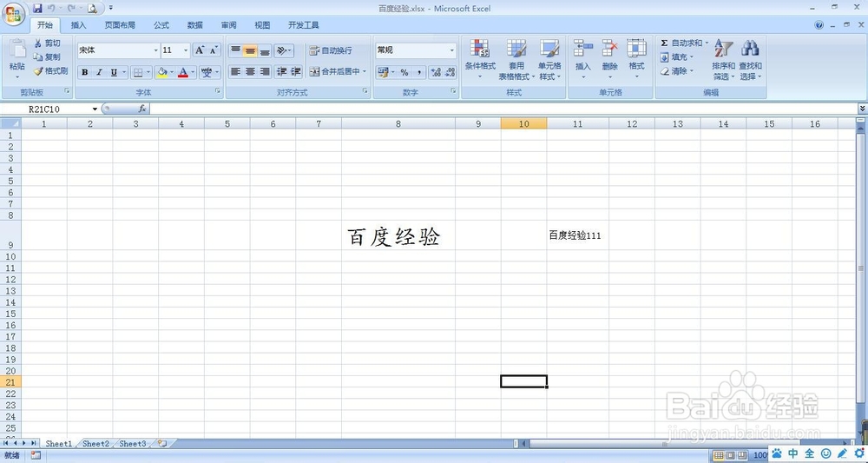Copy selection with 复制
The height and width of the screenshot is (463, 868).
coord(47,57)
